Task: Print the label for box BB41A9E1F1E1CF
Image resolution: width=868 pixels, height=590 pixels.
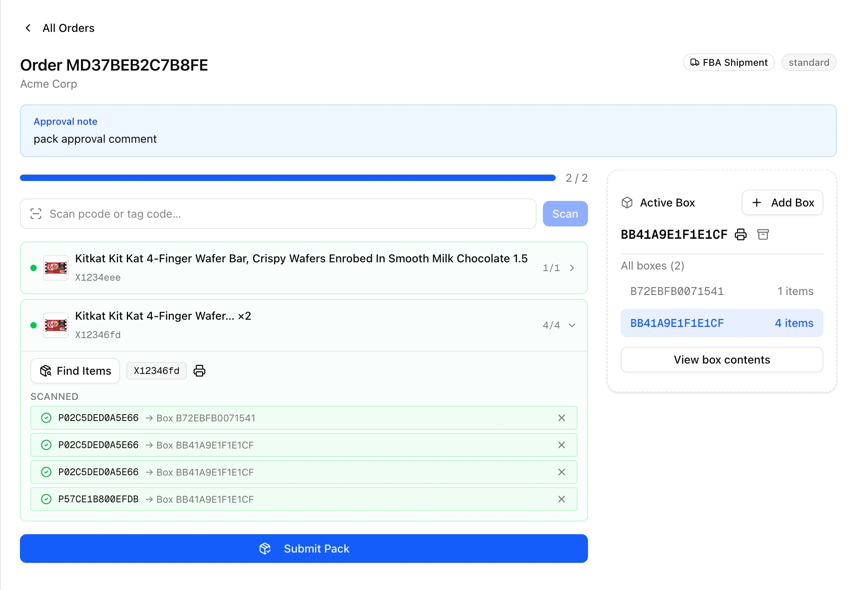Action: (x=741, y=234)
